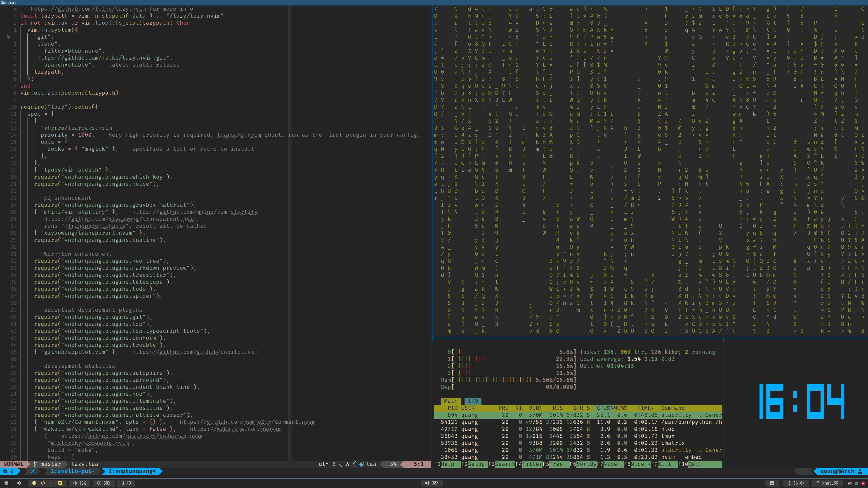Click F2 Setup in the htop footer
The width and height of the screenshot is (868, 488).
pyautogui.click(x=474, y=464)
